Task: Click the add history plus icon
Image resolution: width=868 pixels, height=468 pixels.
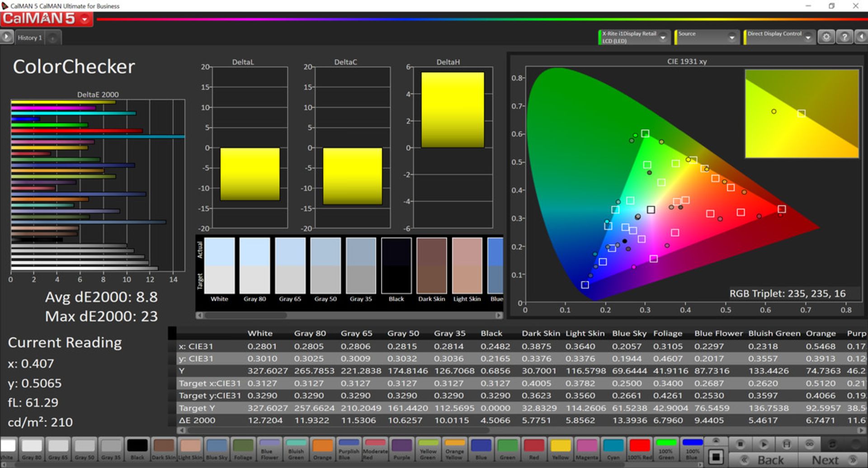Action: (52, 38)
